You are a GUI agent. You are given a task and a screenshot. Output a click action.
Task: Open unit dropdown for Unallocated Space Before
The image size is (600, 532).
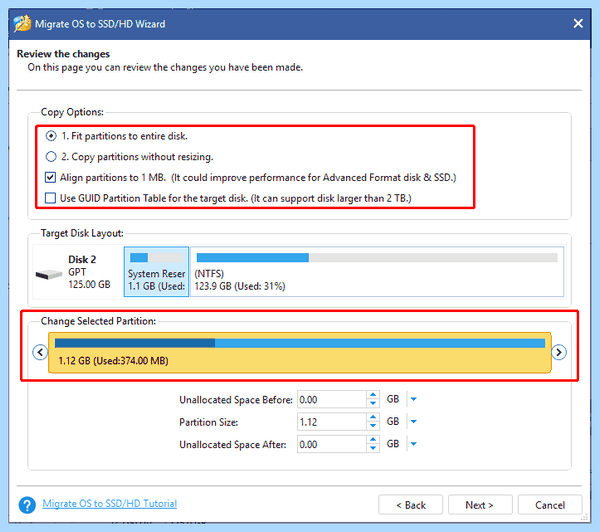point(414,399)
